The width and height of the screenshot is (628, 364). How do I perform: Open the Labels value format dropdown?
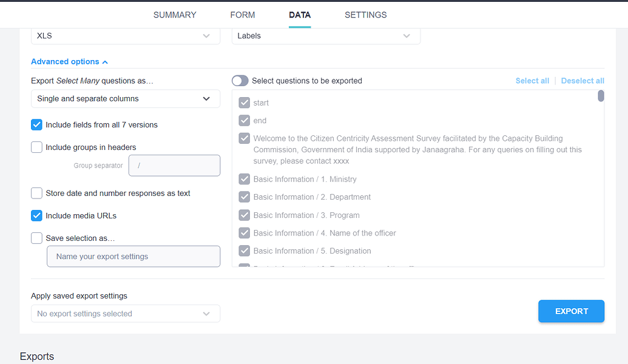(x=326, y=36)
